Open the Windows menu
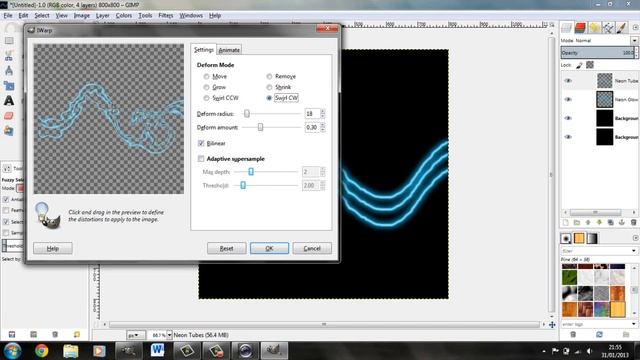This screenshot has height=360, width=640. (191, 16)
